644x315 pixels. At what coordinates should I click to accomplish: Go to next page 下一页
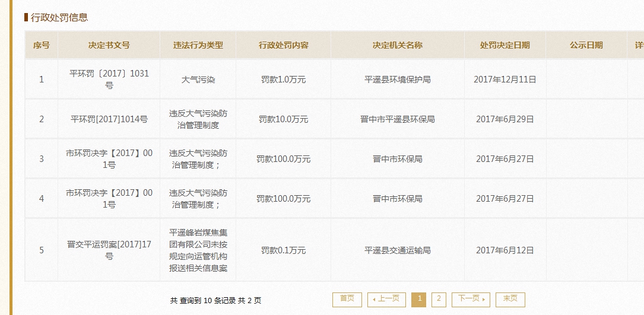(471, 300)
